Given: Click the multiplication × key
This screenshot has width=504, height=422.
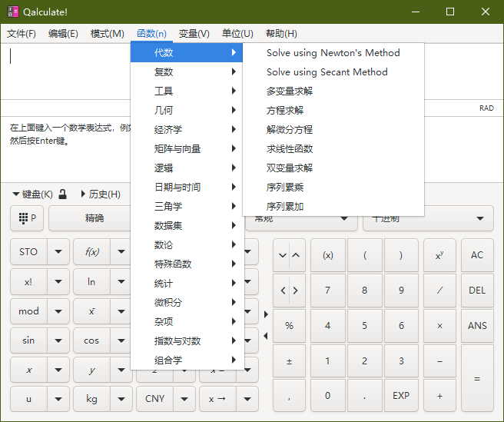Looking at the screenshot, I should (439, 326).
